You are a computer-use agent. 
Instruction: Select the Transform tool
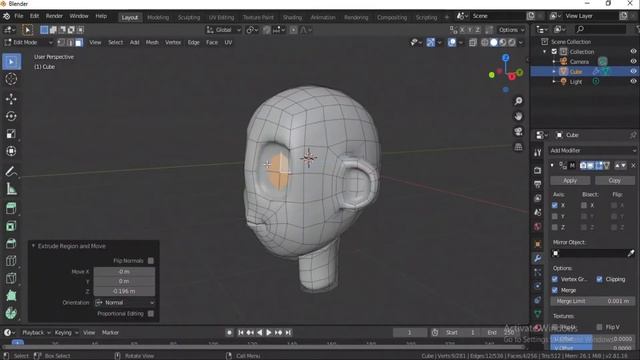coord(11,151)
